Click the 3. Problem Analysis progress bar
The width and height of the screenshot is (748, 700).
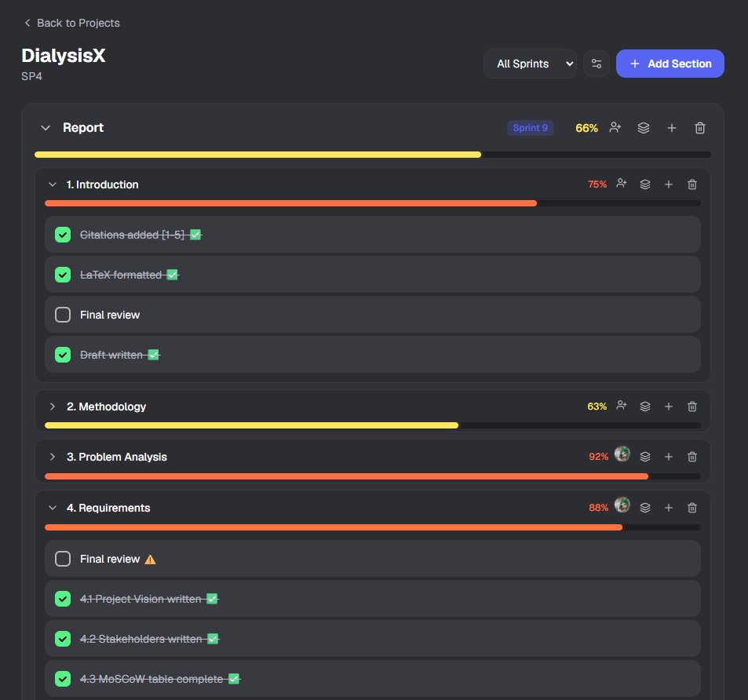[x=373, y=476]
